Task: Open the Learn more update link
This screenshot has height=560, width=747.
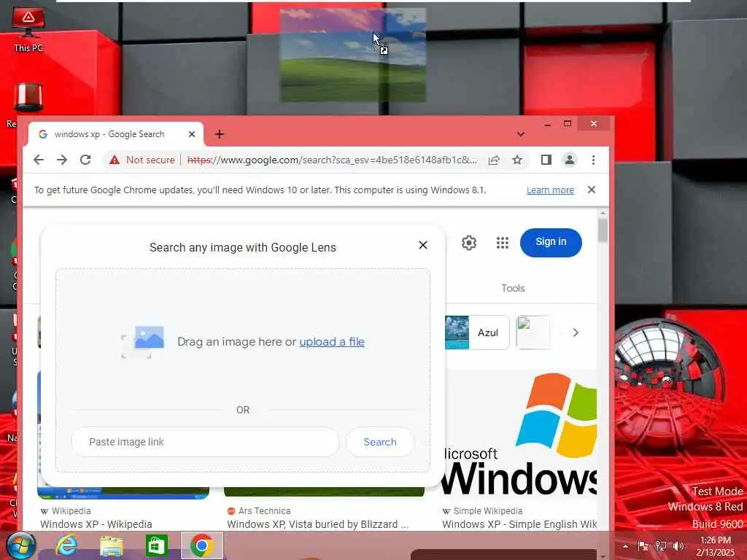Action: tap(550, 190)
